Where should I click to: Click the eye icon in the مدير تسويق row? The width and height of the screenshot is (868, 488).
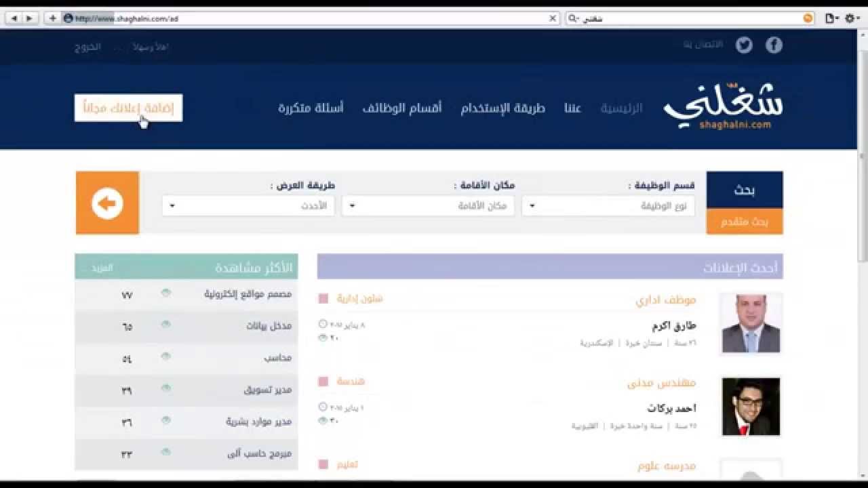coord(166,388)
